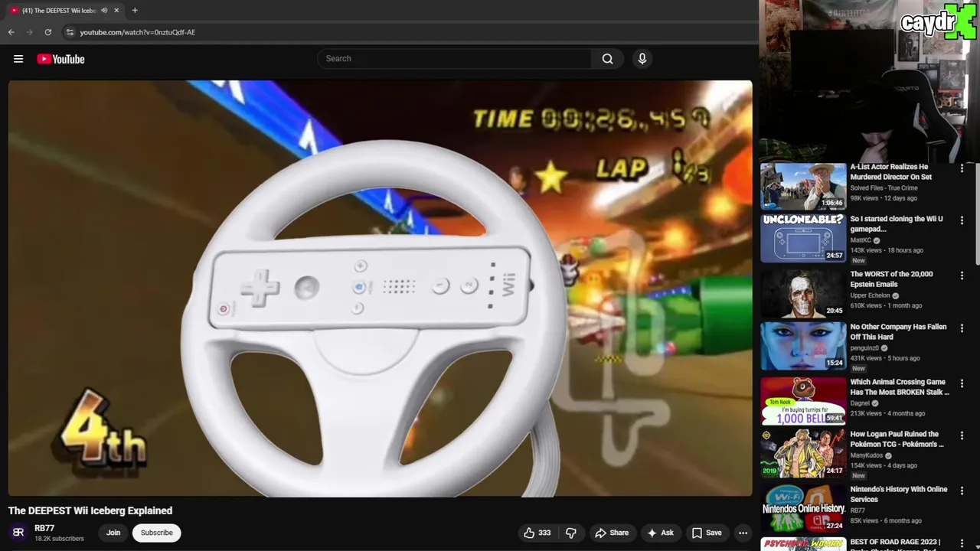This screenshot has width=980, height=551.
Task: Go back with browser back arrow
Action: click(11, 32)
